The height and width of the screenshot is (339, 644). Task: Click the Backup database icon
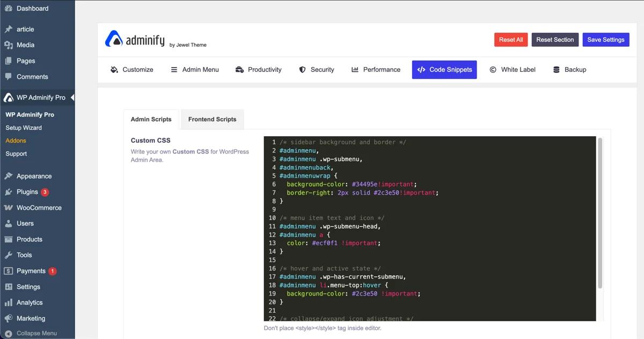(x=557, y=70)
